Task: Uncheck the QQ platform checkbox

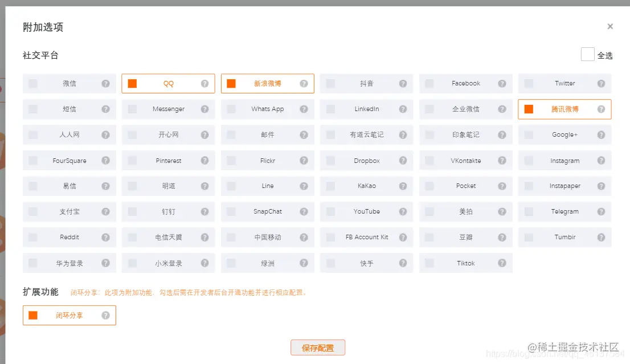Action: [x=132, y=83]
